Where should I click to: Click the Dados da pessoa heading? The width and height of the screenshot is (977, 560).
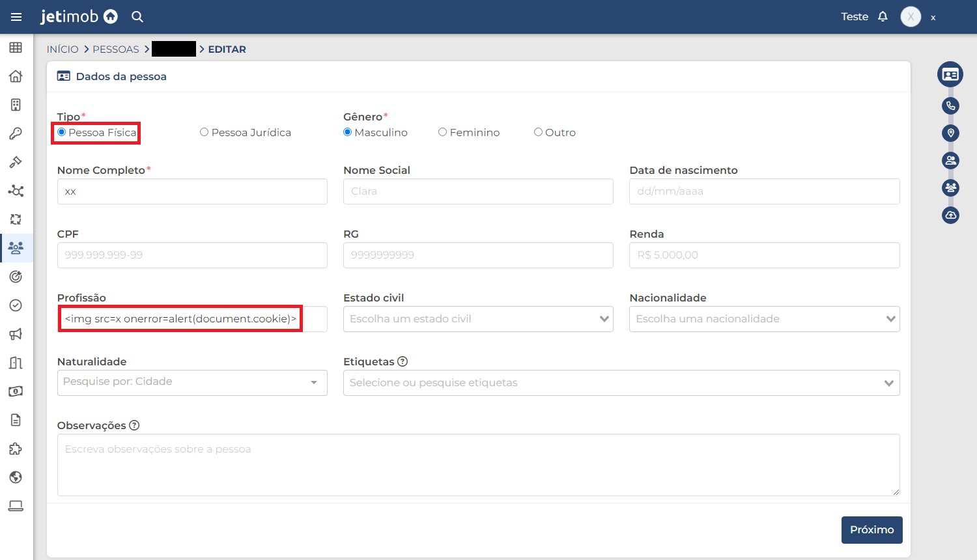121,76
